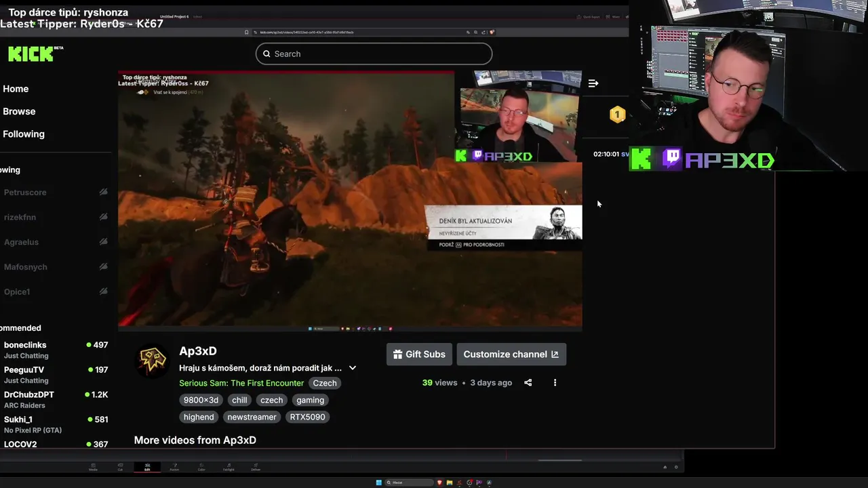Collapse the chat panel arrow icon
The height and width of the screenshot is (488, 868).
pyautogui.click(x=593, y=83)
